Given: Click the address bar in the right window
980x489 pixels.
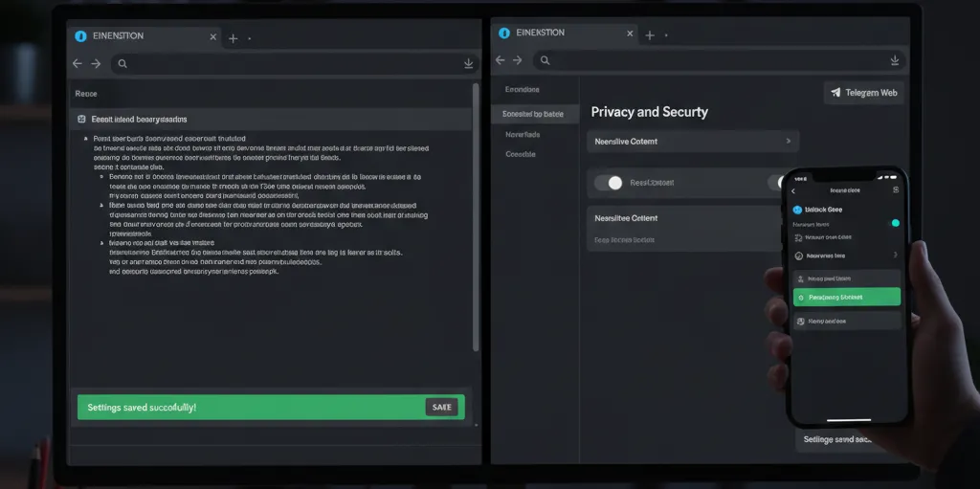Looking at the screenshot, I should [x=720, y=60].
